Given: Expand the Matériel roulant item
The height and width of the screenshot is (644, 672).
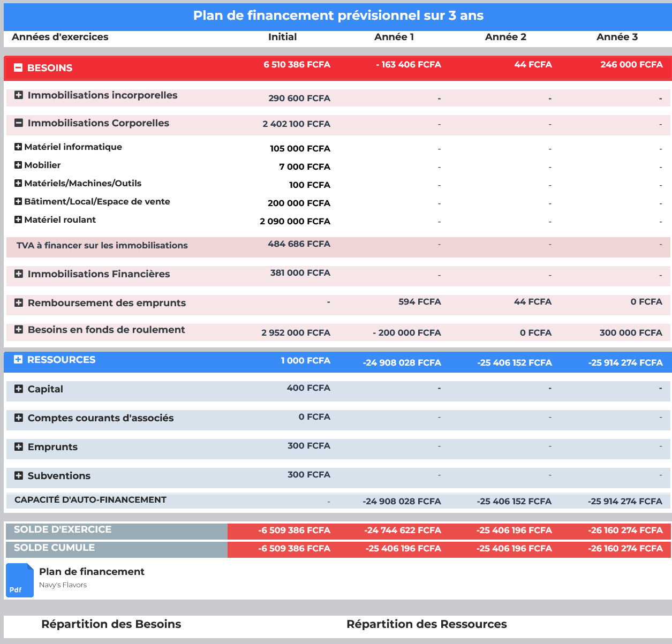Looking at the screenshot, I should (18, 219).
